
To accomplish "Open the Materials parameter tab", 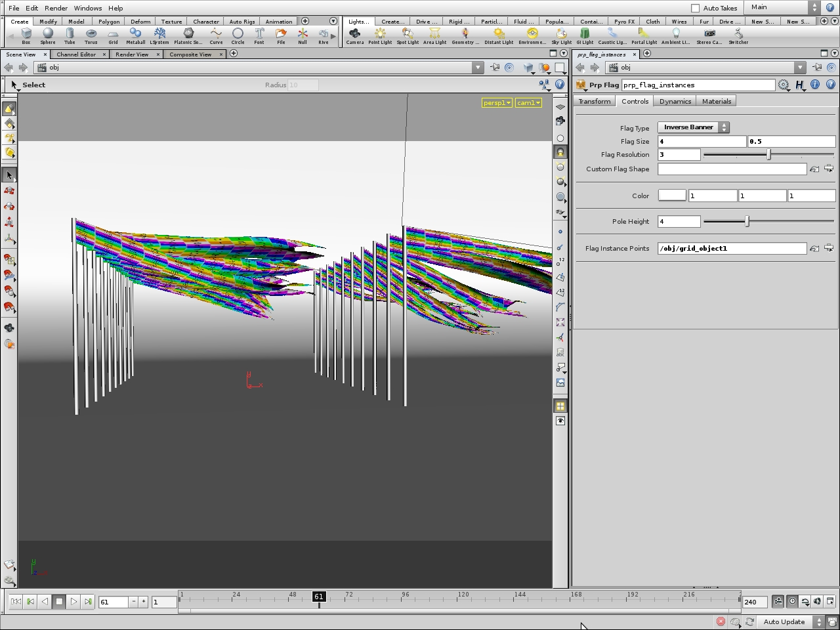I will pyautogui.click(x=717, y=101).
